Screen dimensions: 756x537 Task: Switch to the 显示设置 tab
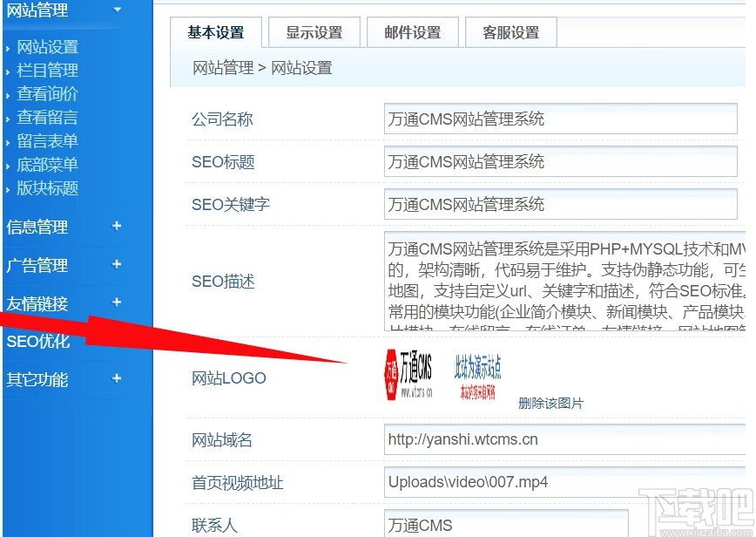(314, 31)
